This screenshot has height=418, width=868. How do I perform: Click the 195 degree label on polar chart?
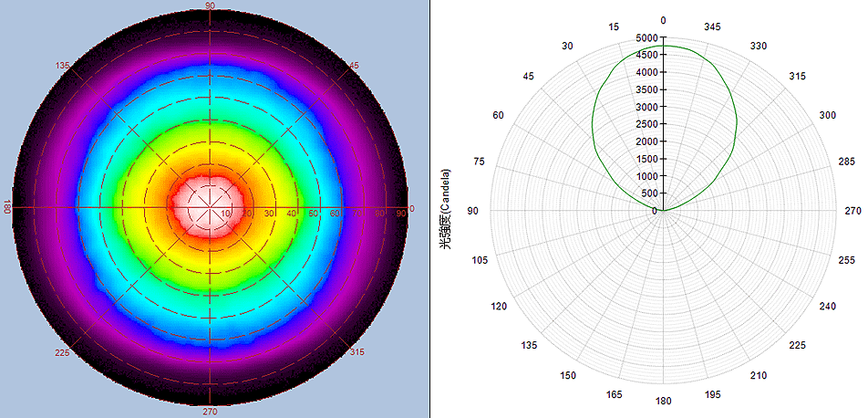tap(712, 394)
